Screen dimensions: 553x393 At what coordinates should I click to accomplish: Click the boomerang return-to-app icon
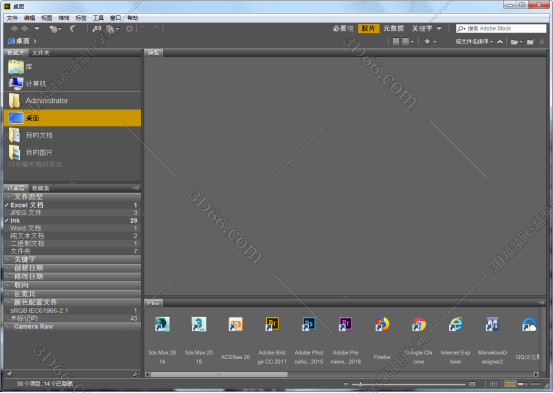click(73, 29)
